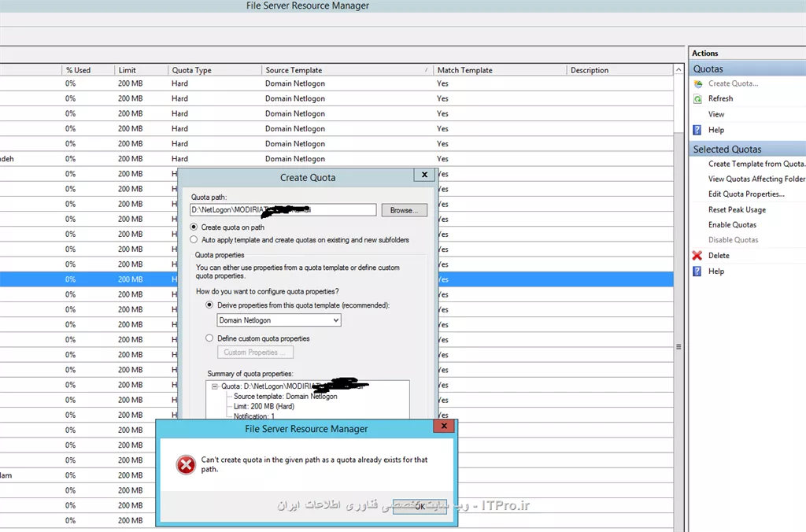
Task: Sort by the Description column header
Action: (x=619, y=70)
